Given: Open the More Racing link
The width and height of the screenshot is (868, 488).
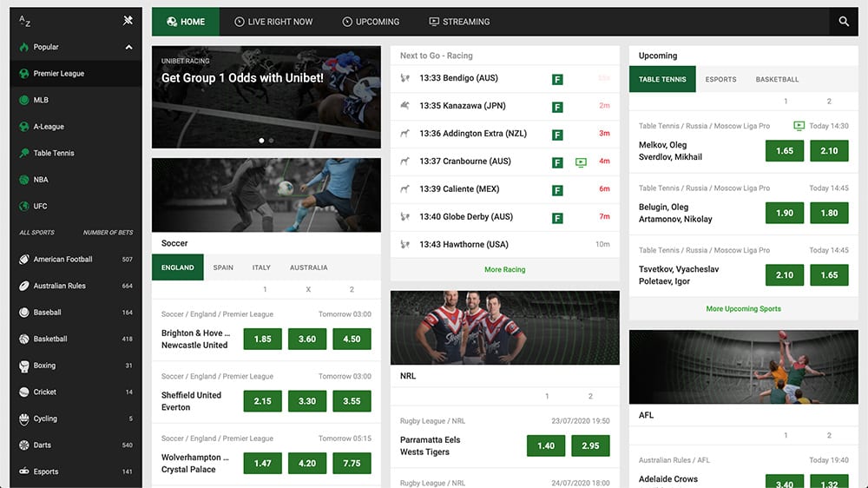Looking at the screenshot, I should [505, 270].
